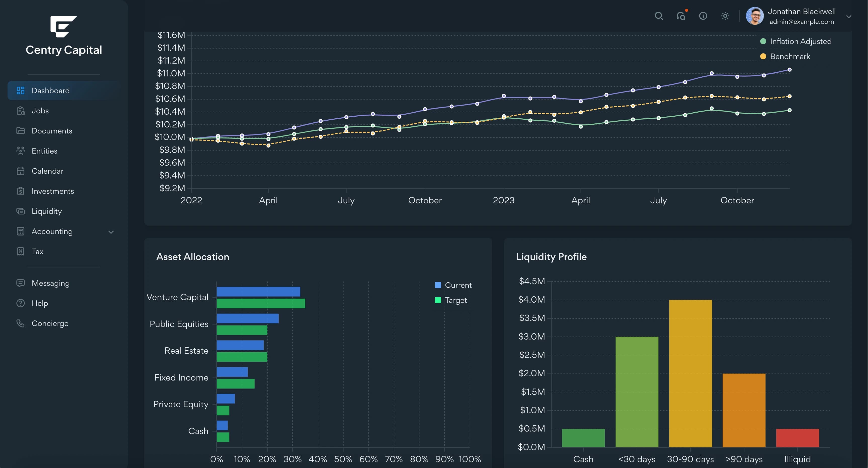868x468 pixels.
Task: Toggle the Benchmark legend series
Action: tap(785, 56)
